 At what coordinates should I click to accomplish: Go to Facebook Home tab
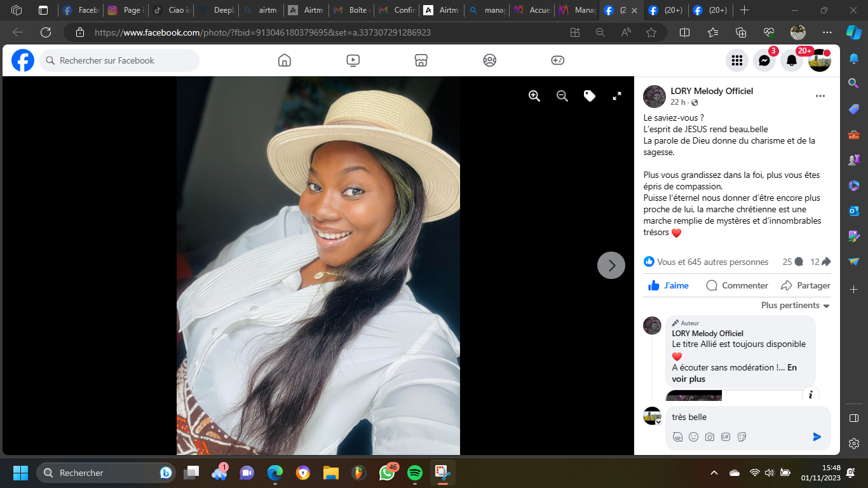point(285,60)
